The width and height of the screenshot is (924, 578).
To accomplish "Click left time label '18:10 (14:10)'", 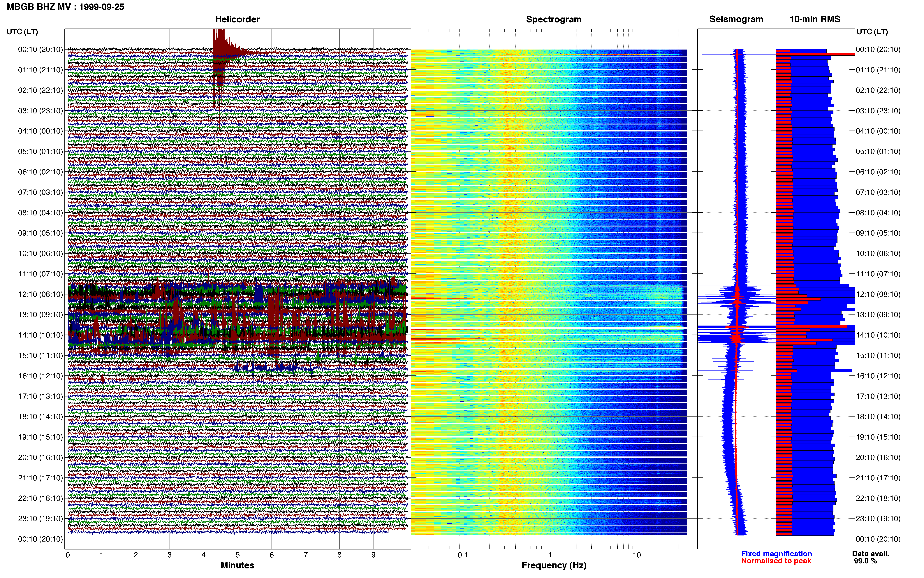I will coord(41,417).
